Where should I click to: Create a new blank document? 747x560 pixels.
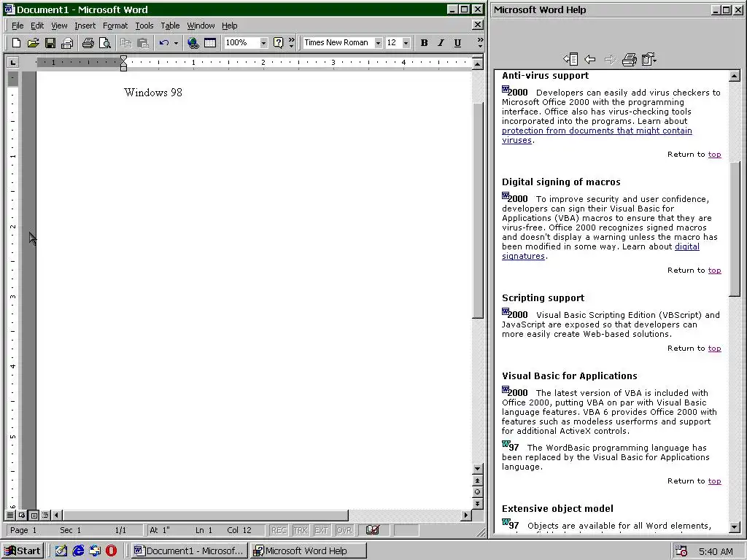point(16,43)
